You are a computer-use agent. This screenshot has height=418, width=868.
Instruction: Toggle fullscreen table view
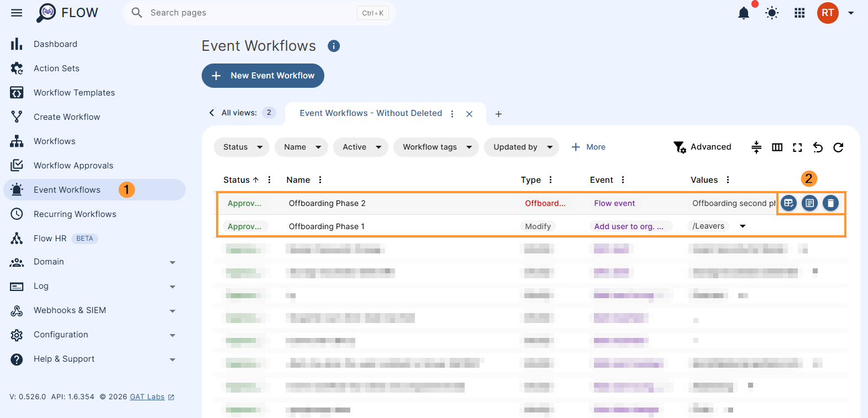797,147
